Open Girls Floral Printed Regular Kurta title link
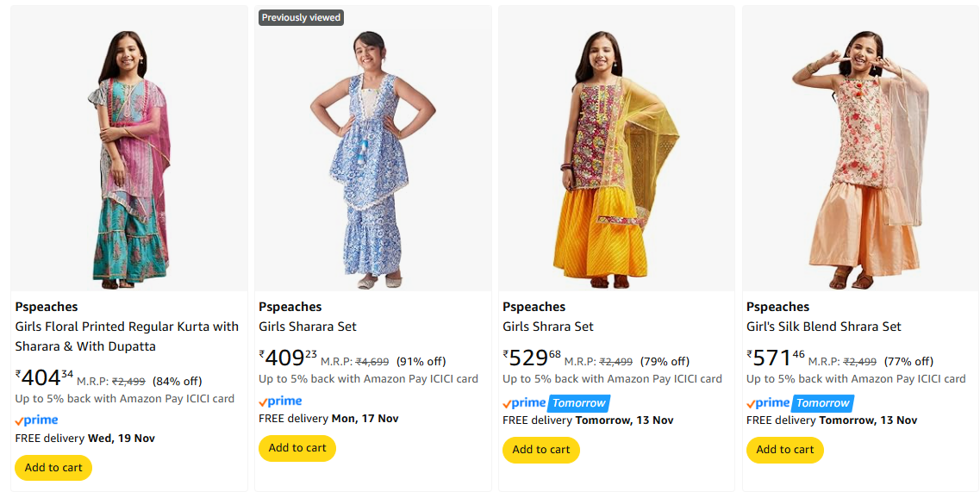This screenshot has width=980, height=498. (x=127, y=336)
